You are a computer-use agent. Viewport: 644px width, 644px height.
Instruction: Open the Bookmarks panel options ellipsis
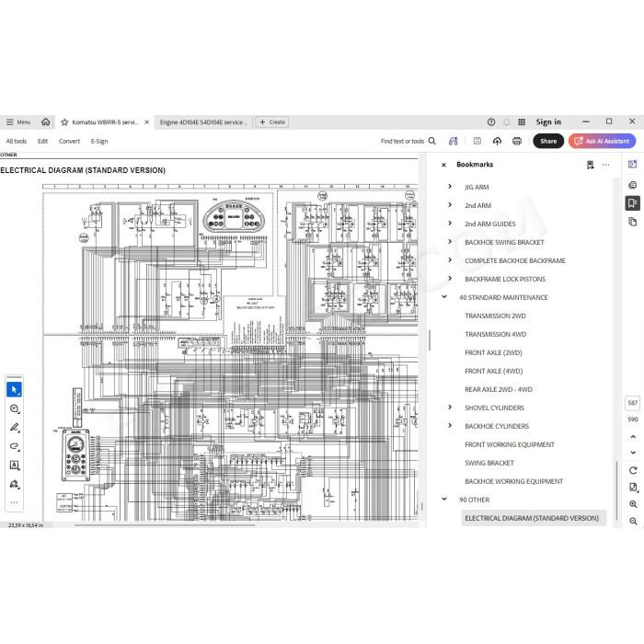pos(605,165)
